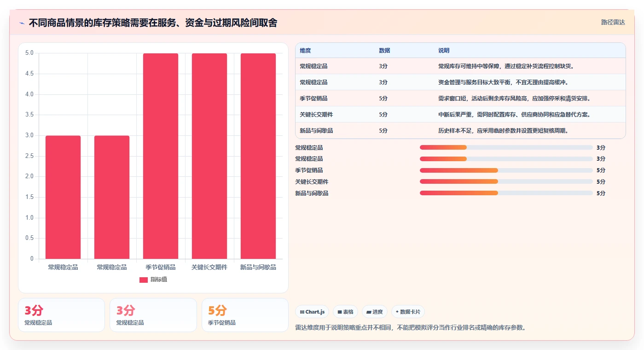Click the 数据 column header
The width and height of the screenshot is (644, 350).
(x=384, y=51)
